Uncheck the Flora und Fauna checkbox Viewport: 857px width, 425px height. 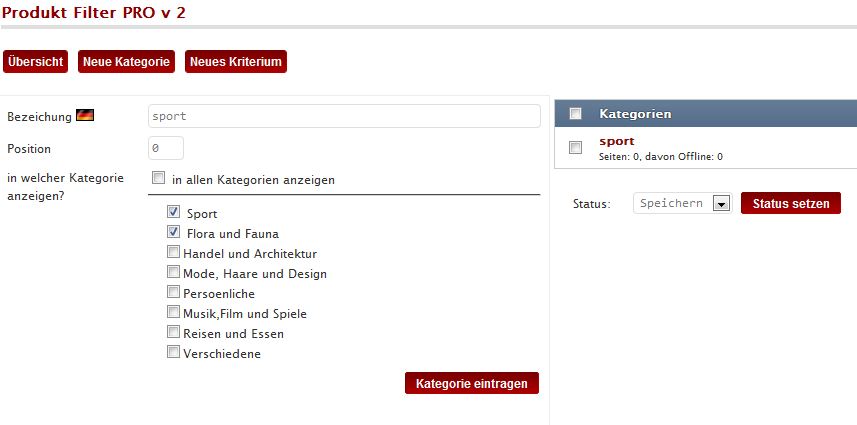point(174,233)
